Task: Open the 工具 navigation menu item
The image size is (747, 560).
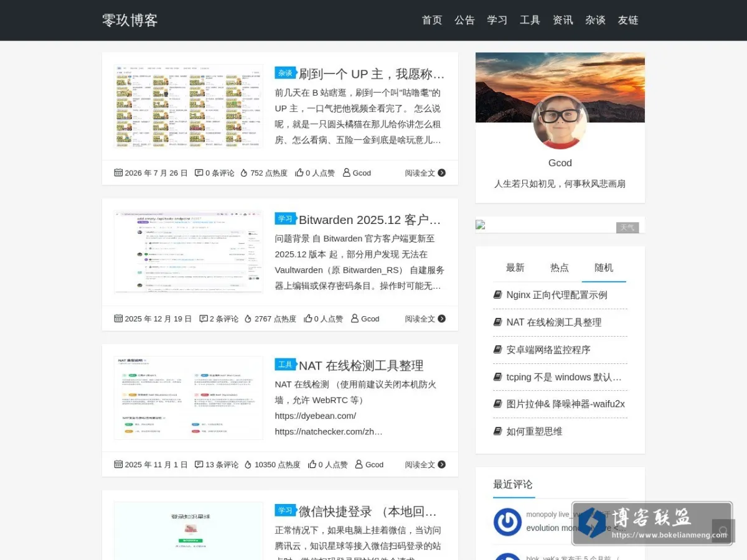Action: [x=530, y=20]
